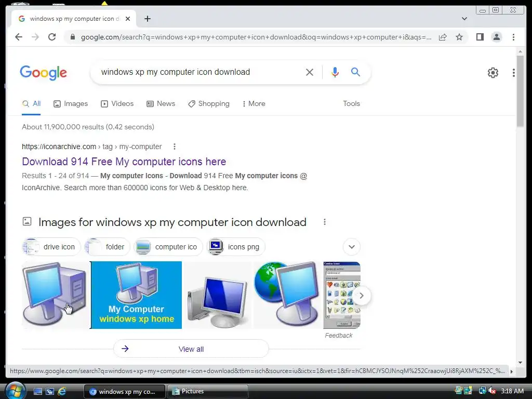Switch to Pictures taskbar window
The height and width of the screenshot is (399, 532).
tap(208, 391)
